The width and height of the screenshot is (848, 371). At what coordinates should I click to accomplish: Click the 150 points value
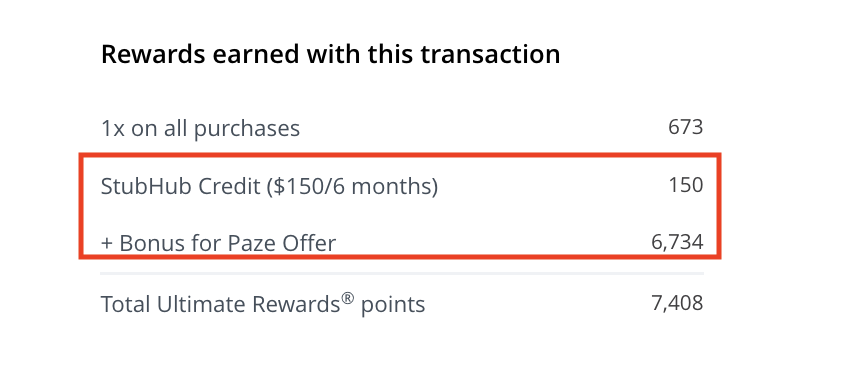tap(686, 185)
